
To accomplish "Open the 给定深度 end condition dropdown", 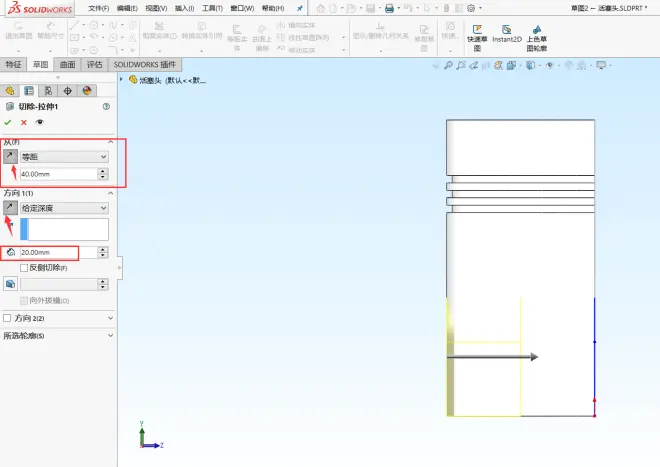I will [64, 208].
